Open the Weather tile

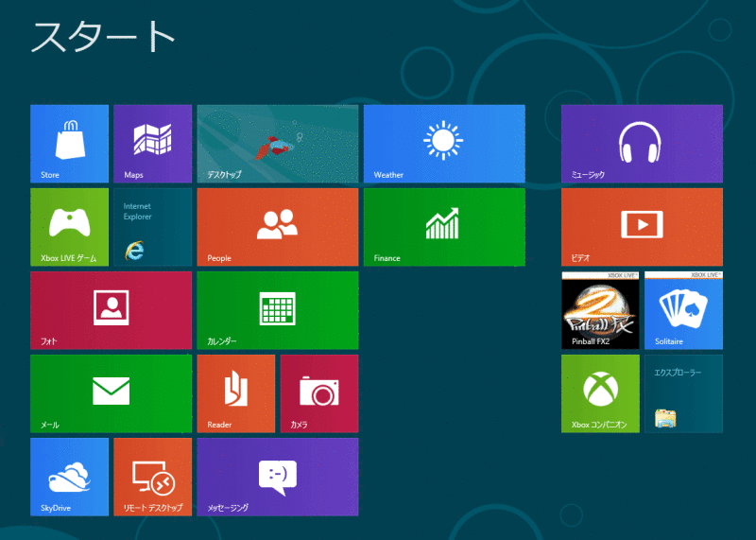point(444,144)
